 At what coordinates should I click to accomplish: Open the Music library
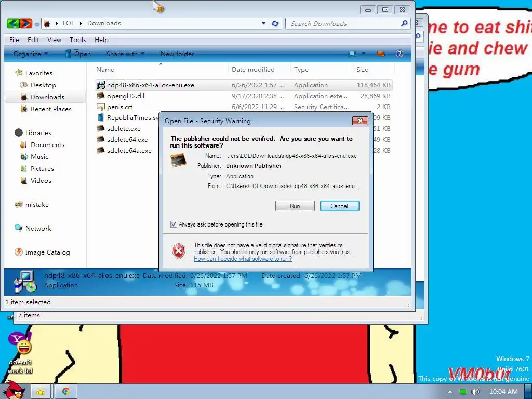coord(39,157)
